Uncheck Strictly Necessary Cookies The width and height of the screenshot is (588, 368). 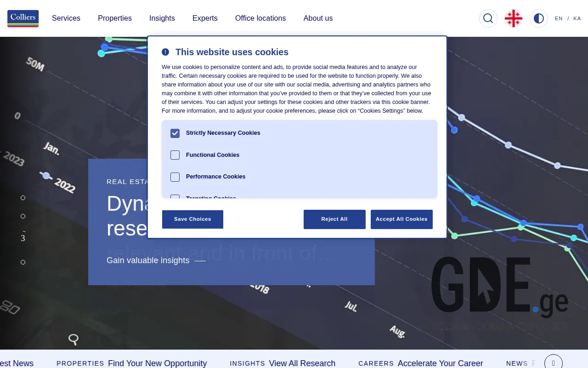[175, 133]
